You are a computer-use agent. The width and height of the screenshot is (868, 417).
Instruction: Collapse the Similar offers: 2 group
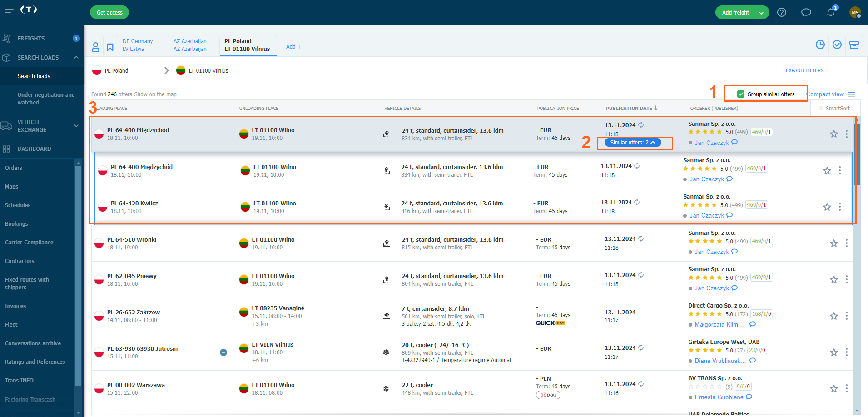point(632,143)
